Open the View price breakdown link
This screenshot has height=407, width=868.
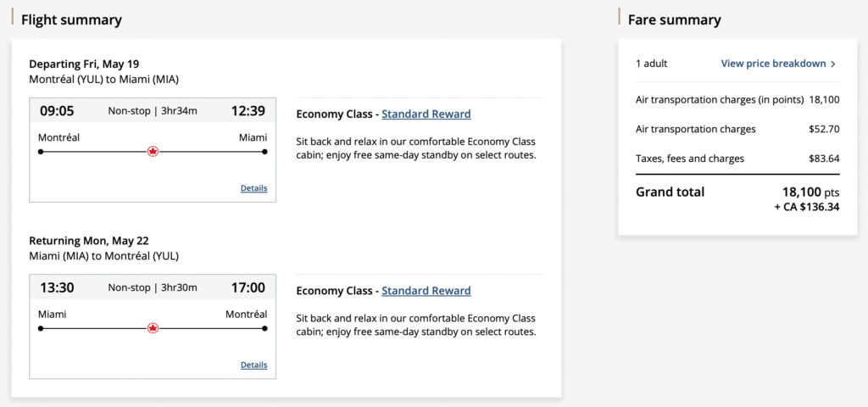coord(773,64)
